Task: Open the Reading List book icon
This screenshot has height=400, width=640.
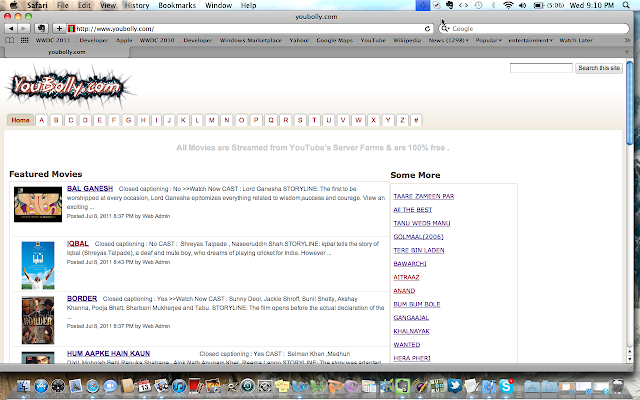Action: pos(9,40)
